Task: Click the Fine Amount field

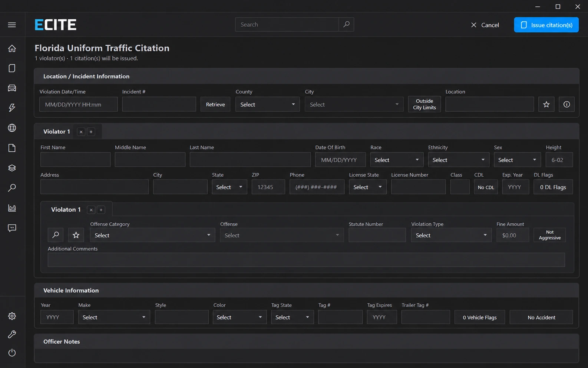Action: (x=513, y=235)
